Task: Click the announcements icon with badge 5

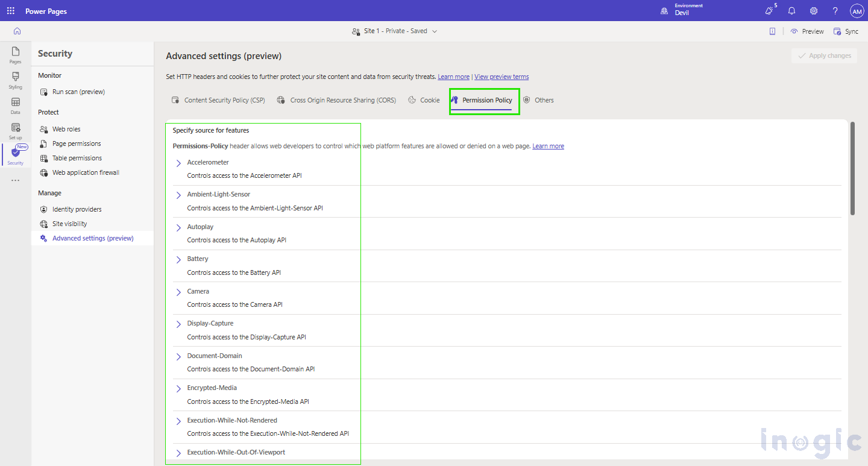Action: pos(770,10)
